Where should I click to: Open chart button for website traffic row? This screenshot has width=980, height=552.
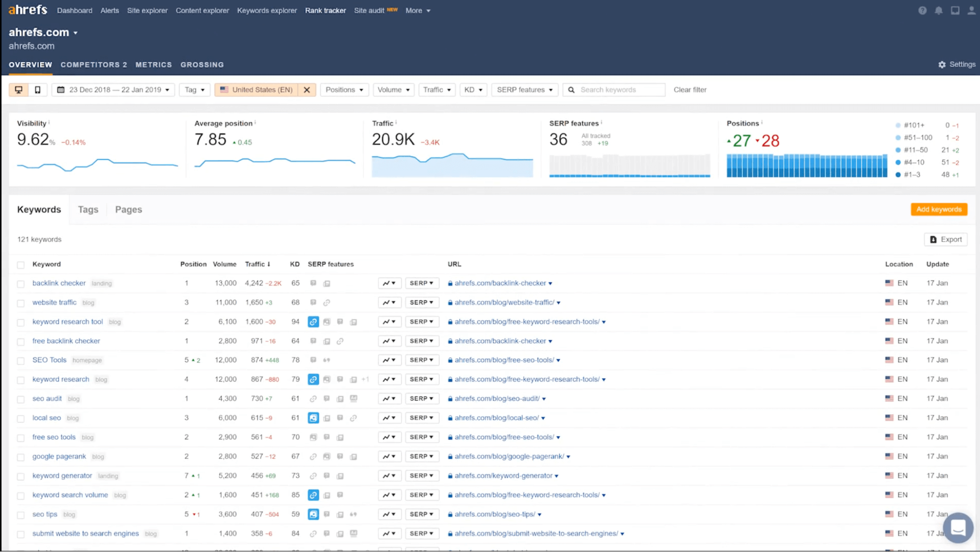point(389,302)
